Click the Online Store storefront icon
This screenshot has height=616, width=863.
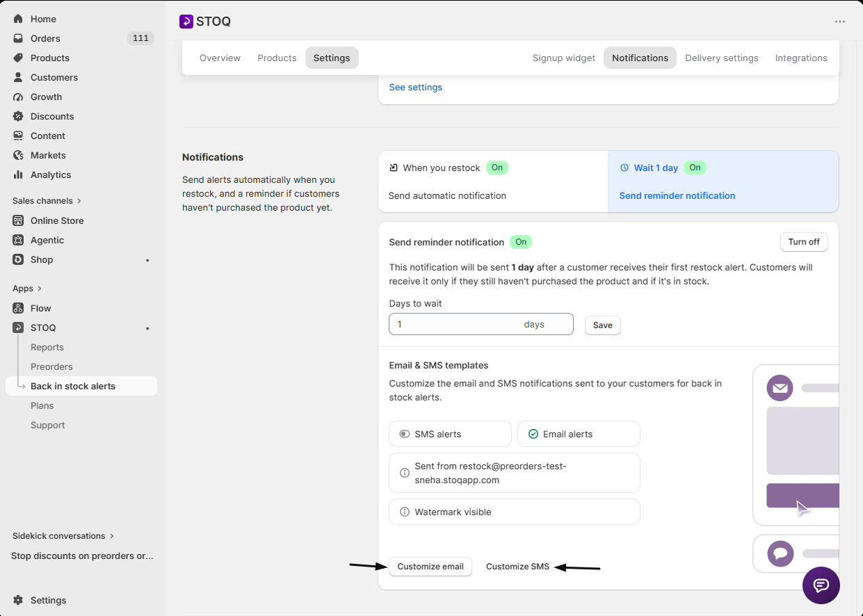pyautogui.click(x=18, y=220)
